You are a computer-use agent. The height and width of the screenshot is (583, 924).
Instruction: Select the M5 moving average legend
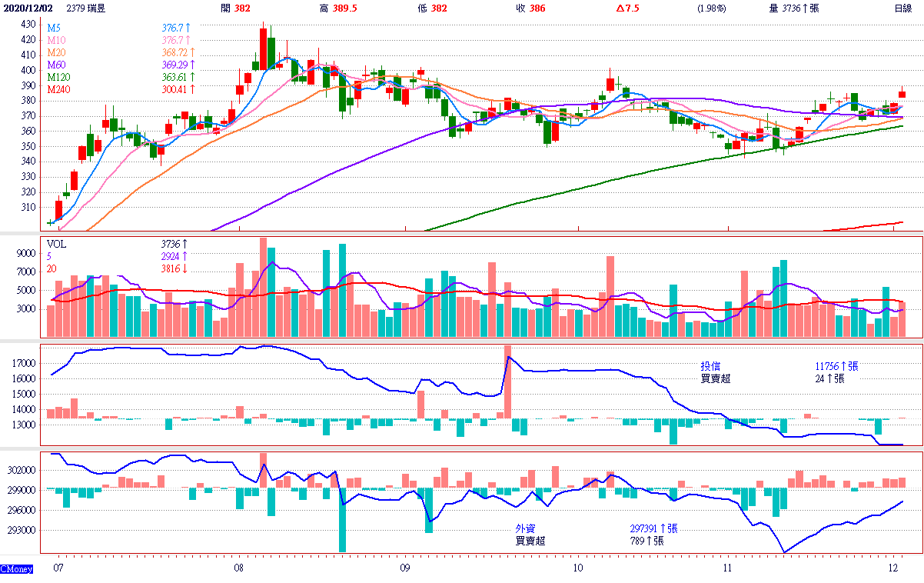point(54,28)
